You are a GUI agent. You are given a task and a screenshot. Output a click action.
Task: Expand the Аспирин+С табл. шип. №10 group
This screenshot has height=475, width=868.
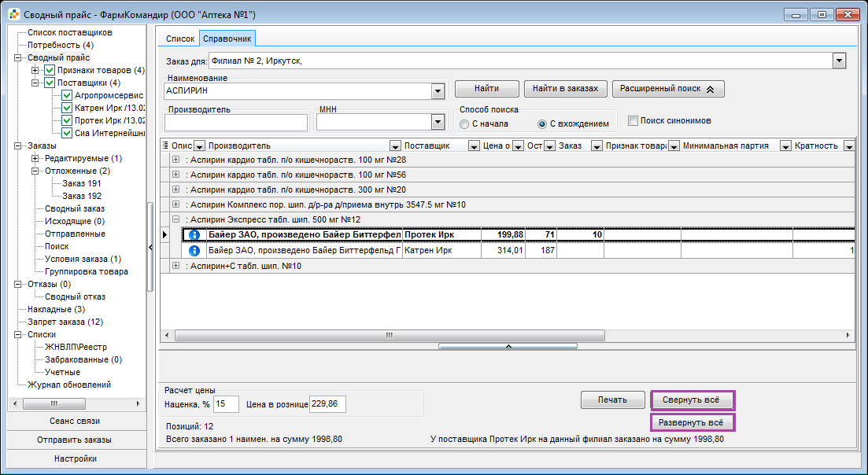tap(176, 266)
